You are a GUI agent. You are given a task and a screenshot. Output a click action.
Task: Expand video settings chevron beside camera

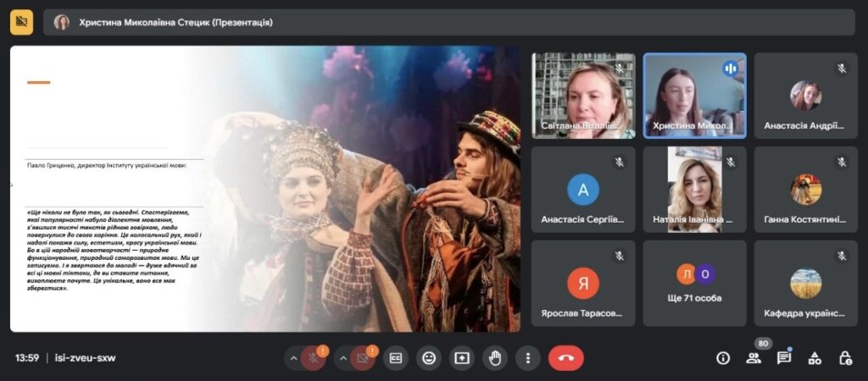[343, 358]
